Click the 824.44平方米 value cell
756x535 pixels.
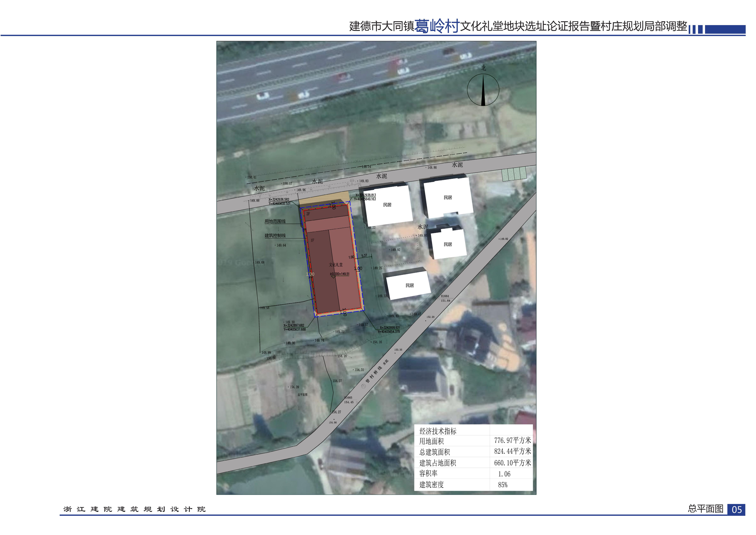coord(512,451)
